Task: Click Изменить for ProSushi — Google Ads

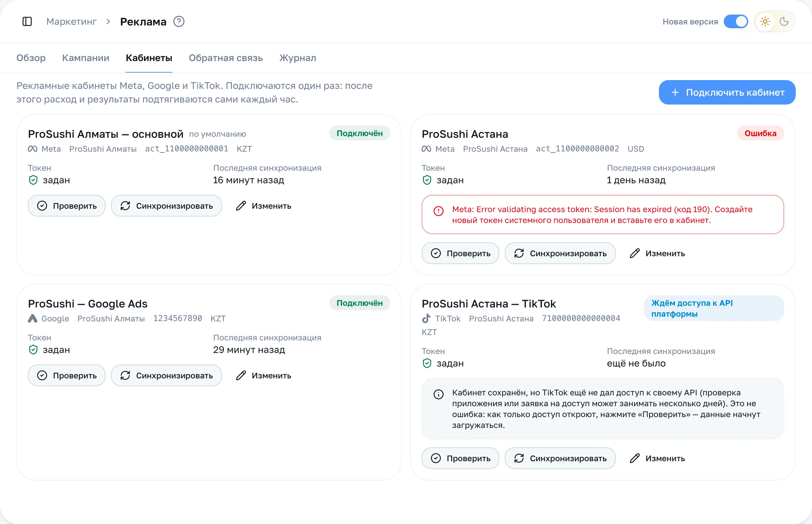Action: [263, 376]
